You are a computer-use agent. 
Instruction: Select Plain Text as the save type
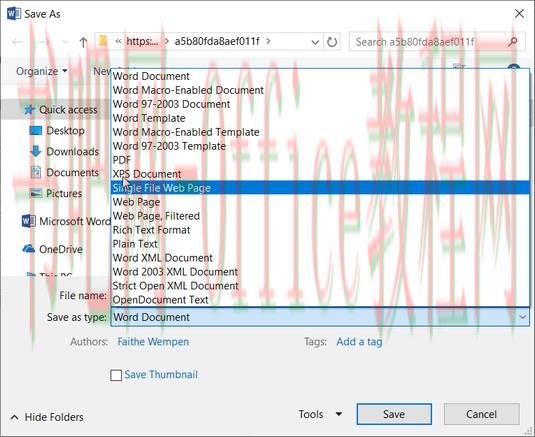[320, 244]
